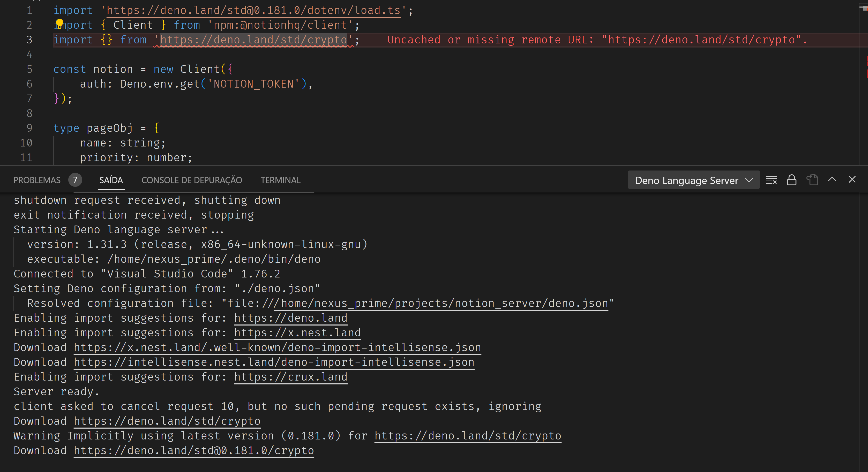Click the lightbulb quick fix icon
Image resolution: width=868 pixels, height=472 pixels.
(x=59, y=23)
